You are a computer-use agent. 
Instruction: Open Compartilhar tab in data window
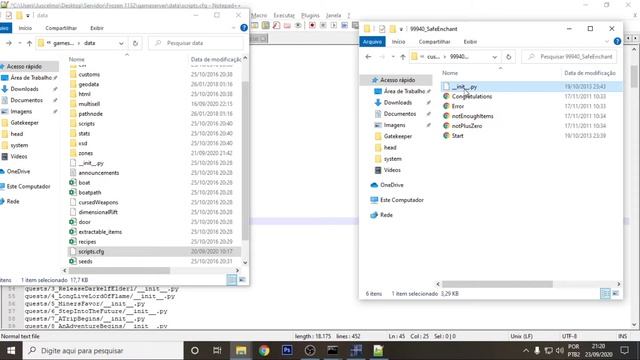(61, 28)
